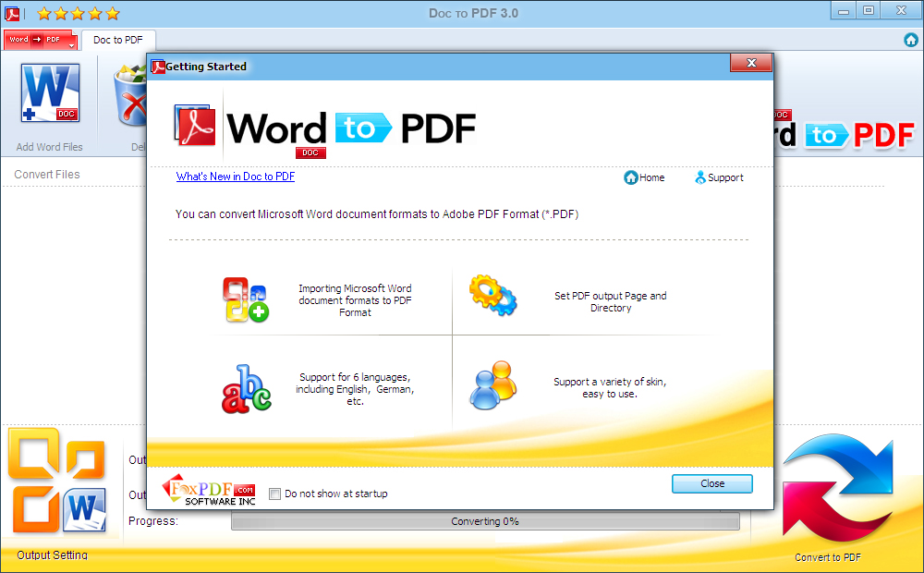Click the Delete trash bin icon

(x=130, y=95)
